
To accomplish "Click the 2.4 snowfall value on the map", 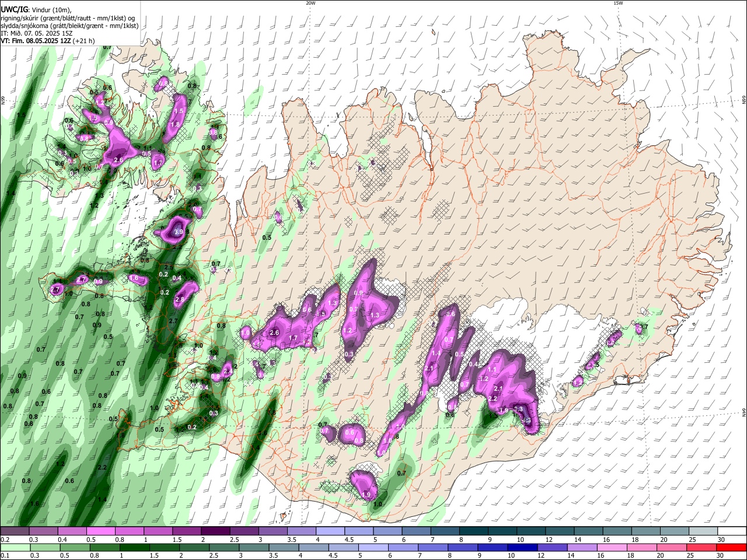I will click(228, 370).
